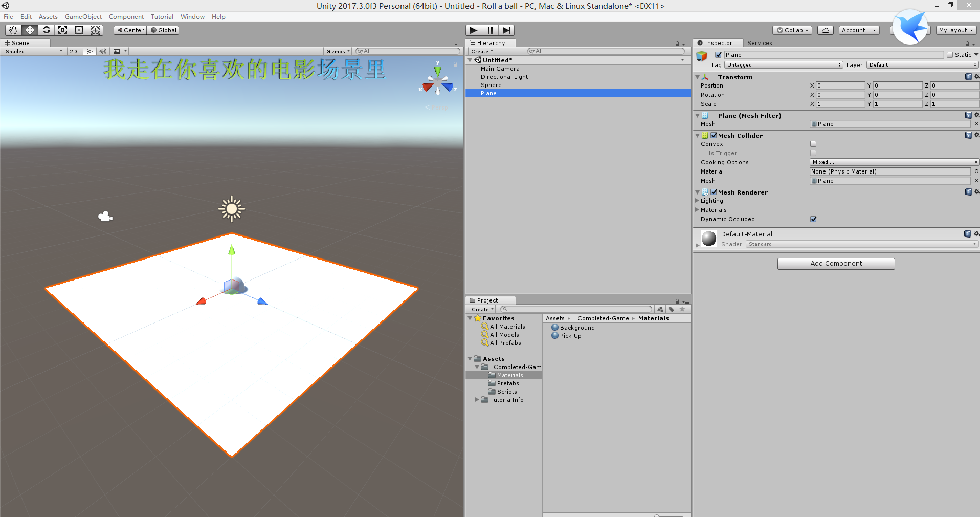Viewport: 980px width, 517px height.
Task: Open the Cooking Options combo set to Mixed
Action: click(x=893, y=162)
